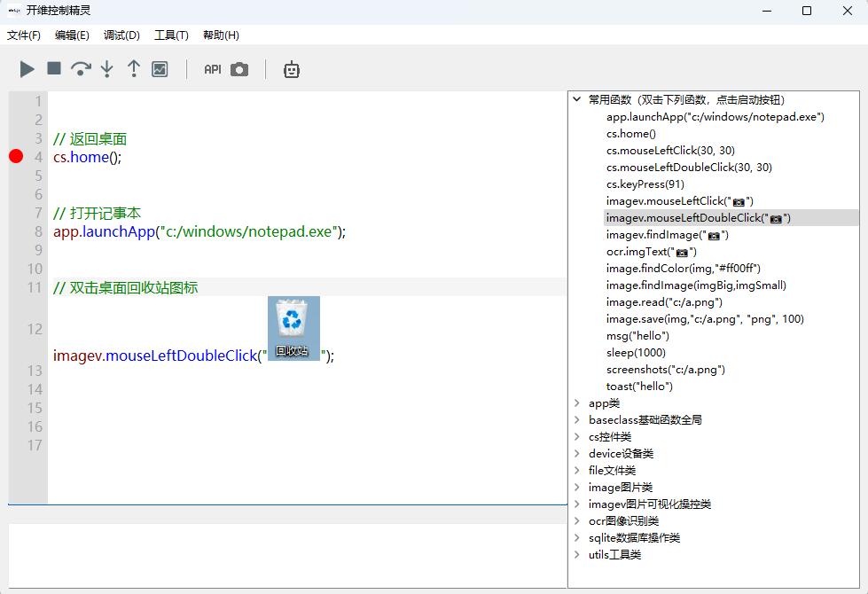
Task: Collapse the 常用函数 tree section
Action: (577, 99)
